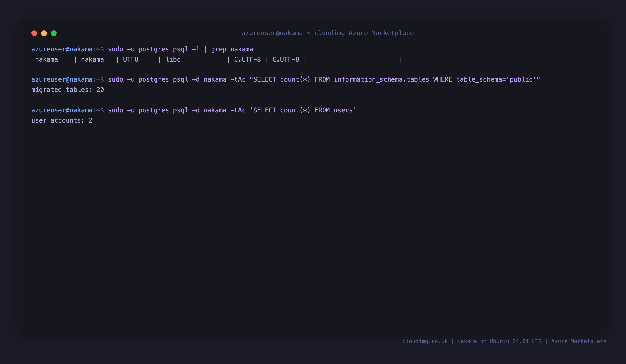Viewport: 626px width, 364px height.
Task: Click the footer 'Nakama on Ubuntu 24.04 LTS'
Action: (499, 341)
